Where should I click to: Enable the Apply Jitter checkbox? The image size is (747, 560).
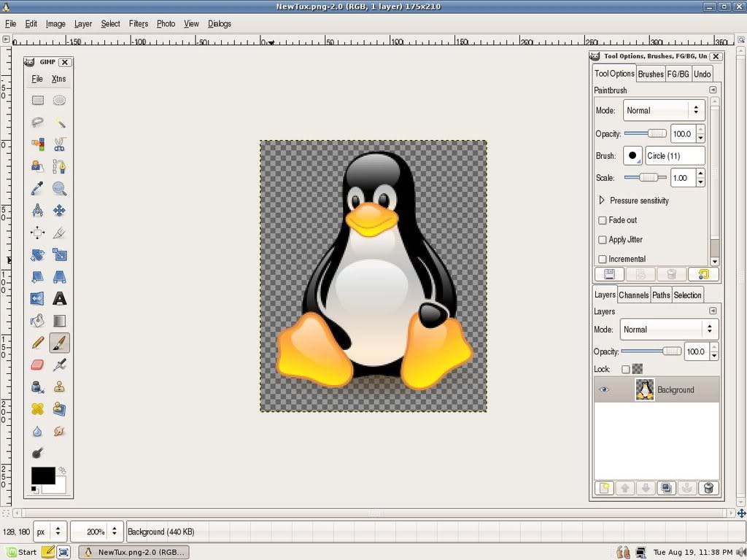click(602, 239)
